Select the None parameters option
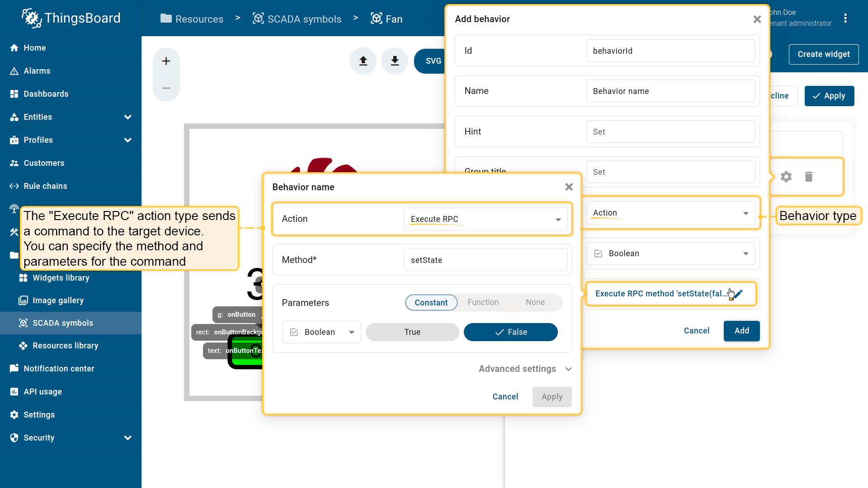This screenshot has width=868, height=488. [535, 302]
